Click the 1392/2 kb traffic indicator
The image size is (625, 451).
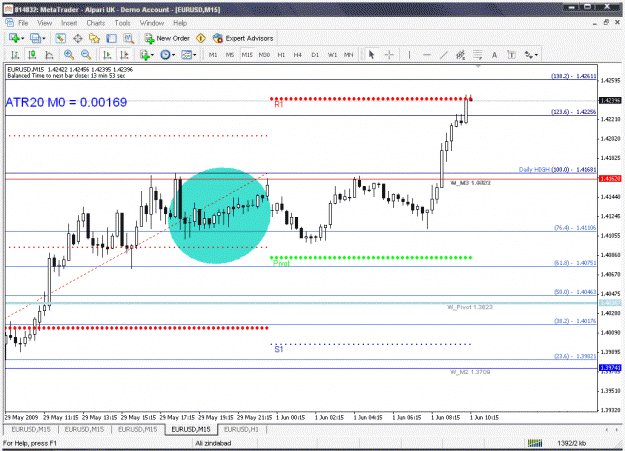click(572, 443)
